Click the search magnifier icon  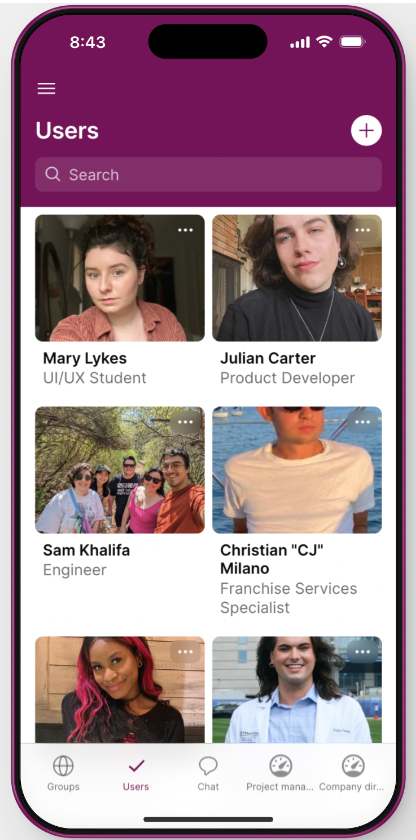[x=52, y=174]
